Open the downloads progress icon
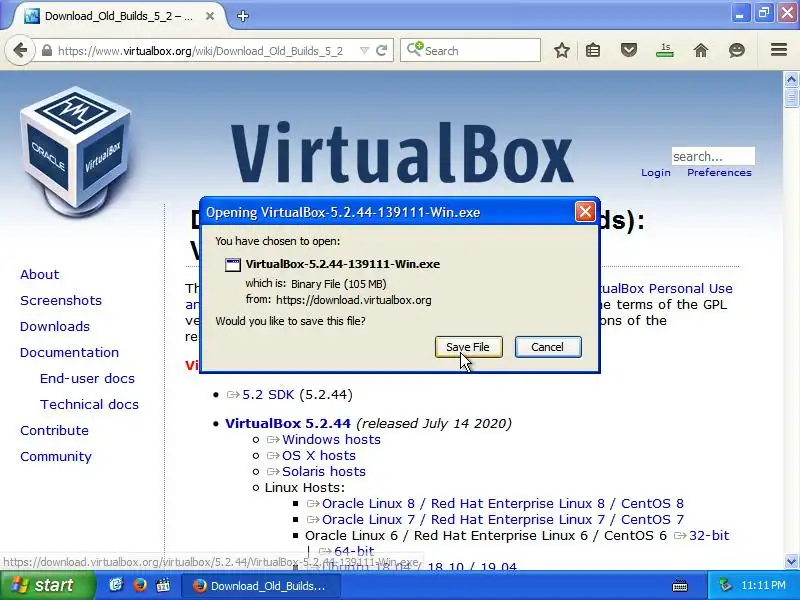Viewport: 800px width, 600px height. tap(665, 50)
